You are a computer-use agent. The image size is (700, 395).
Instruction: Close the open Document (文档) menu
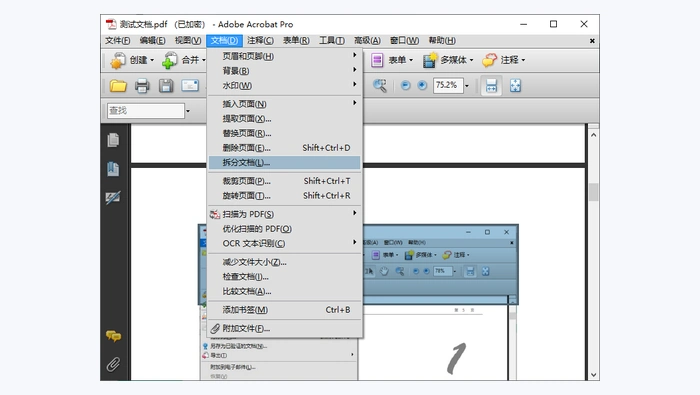(224, 41)
